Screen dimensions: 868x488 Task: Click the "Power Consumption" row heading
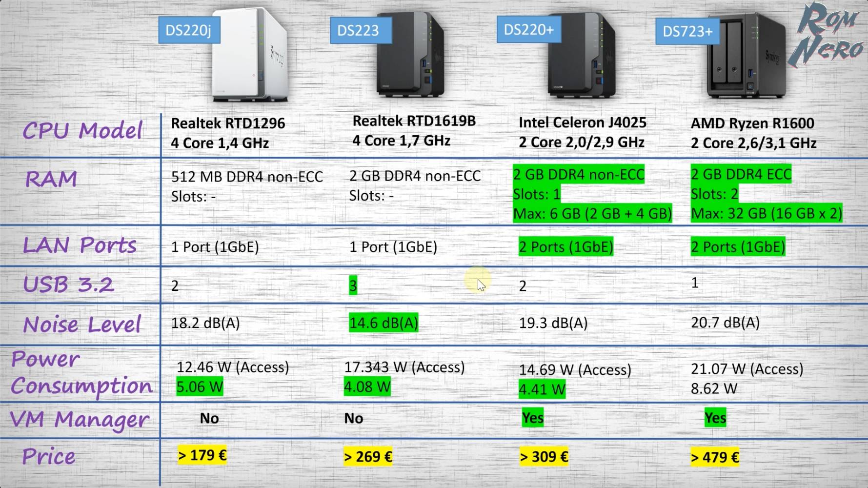81,373
